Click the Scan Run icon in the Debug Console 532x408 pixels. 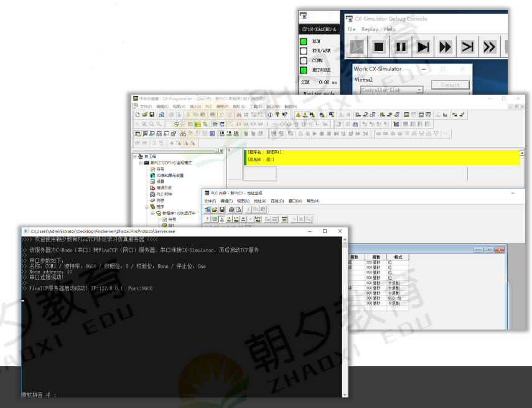tap(467, 47)
